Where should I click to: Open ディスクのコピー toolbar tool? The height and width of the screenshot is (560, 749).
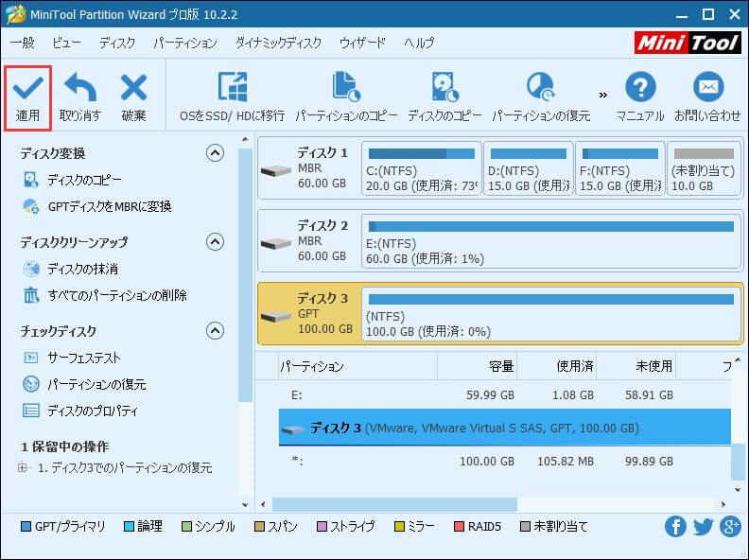[444, 97]
